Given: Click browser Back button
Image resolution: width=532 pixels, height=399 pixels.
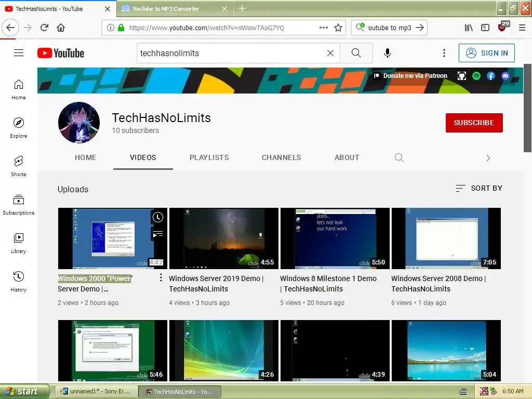Looking at the screenshot, I should (x=10, y=28).
